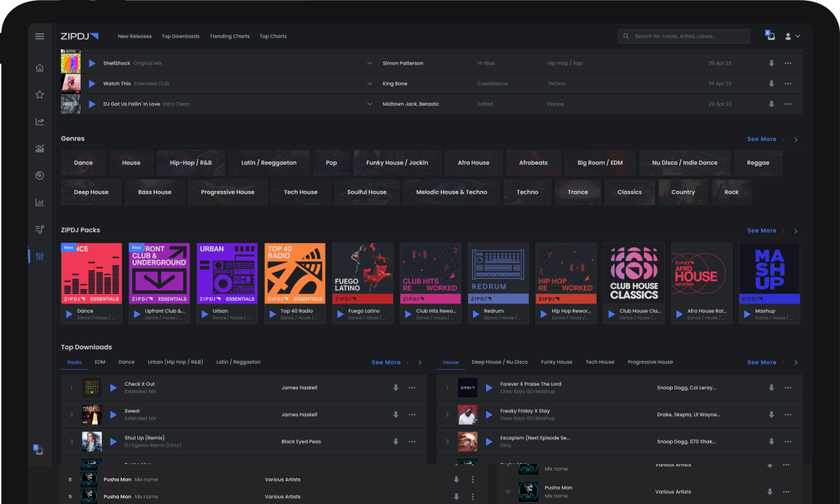
Task: Open the hamburger menu icon
Action: click(40, 36)
